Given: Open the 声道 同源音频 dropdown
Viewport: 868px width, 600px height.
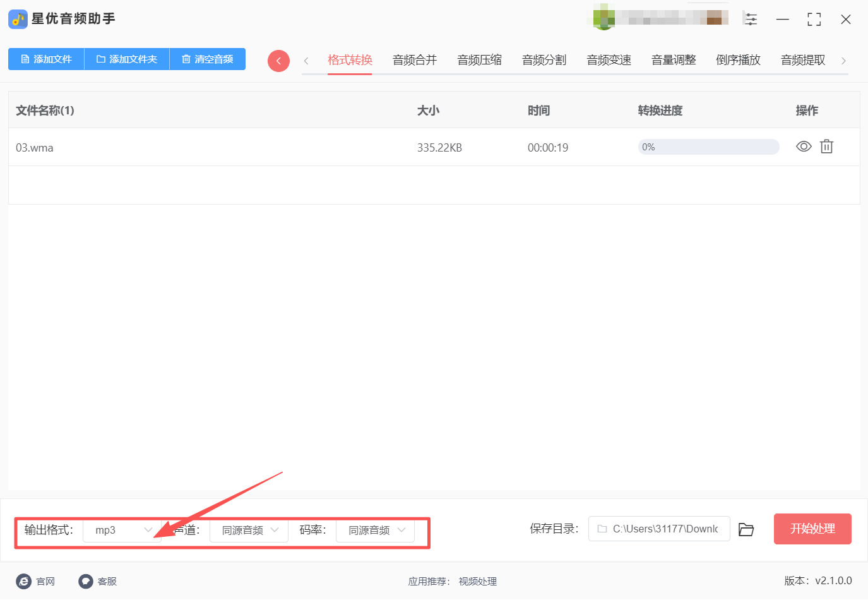Looking at the screenshot, I should coord(249,530).
